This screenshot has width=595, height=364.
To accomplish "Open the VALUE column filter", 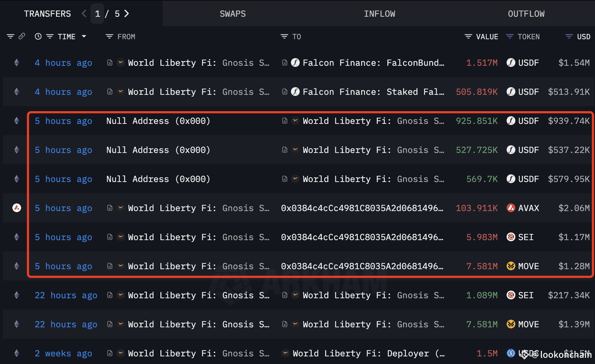I will (468, 36).
